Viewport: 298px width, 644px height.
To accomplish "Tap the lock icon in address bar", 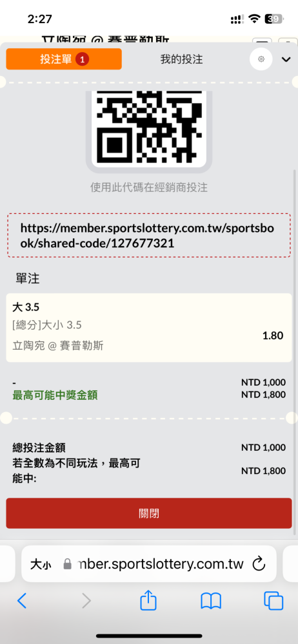I will click(68, 564).
